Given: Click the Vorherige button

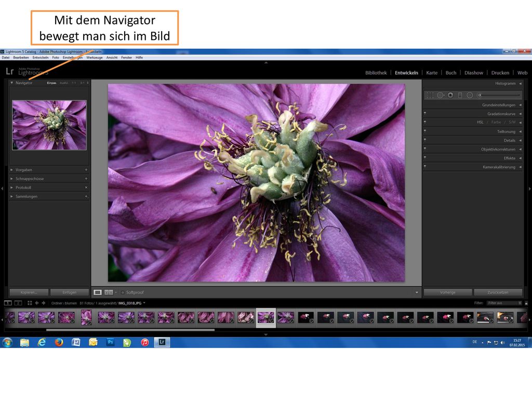Looking at the screenshot, I should 447,292.
